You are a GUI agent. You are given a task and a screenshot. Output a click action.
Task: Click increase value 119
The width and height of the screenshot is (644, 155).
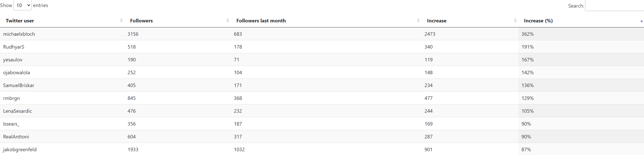point(428,60)
